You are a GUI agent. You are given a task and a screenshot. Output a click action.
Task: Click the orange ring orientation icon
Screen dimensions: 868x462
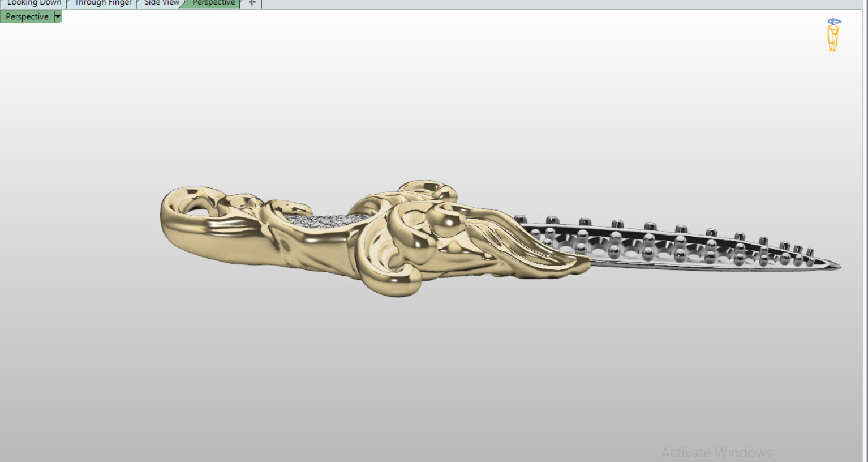pos(833,35)
